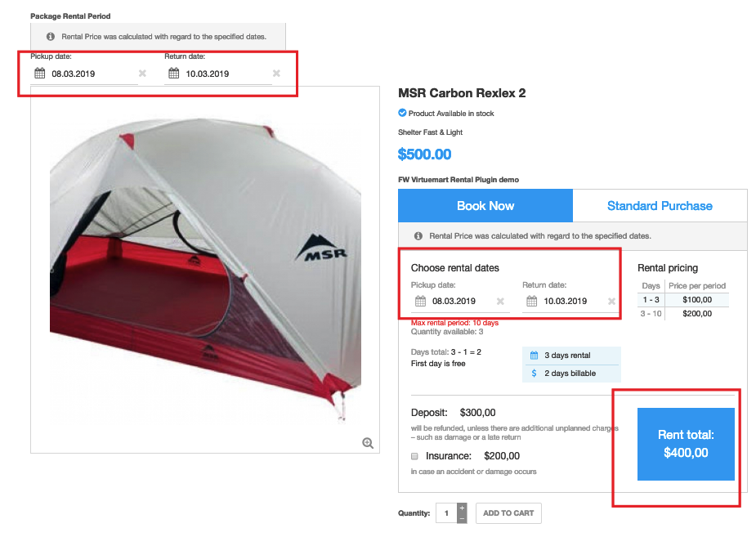Screen dimensions: 756x546
Task: Click the Add to Cart button
Action: 508,513
